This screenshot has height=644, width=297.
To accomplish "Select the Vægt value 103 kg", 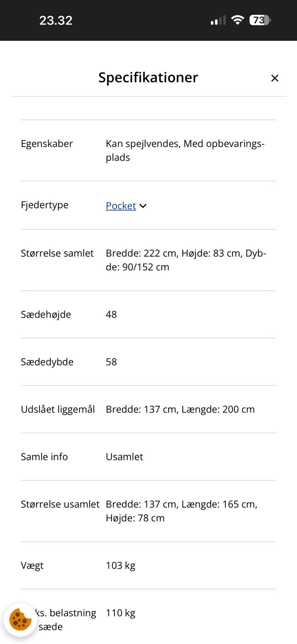I will point(120,565).
